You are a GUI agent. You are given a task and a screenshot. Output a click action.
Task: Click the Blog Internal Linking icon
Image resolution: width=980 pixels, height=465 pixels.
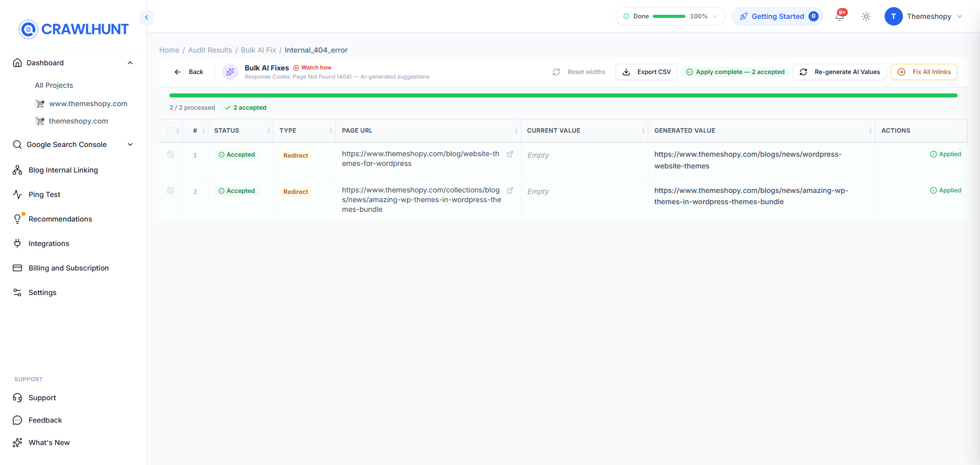[17, 170]
